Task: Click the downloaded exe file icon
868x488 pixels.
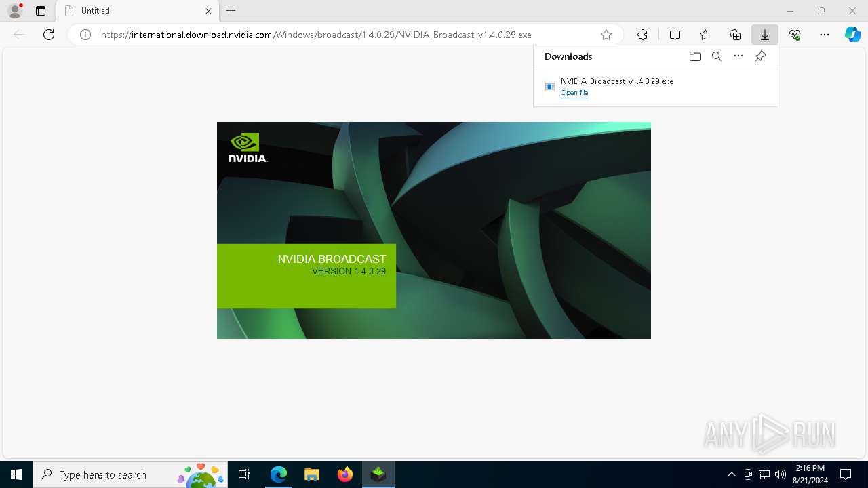Action: [550, 87]
